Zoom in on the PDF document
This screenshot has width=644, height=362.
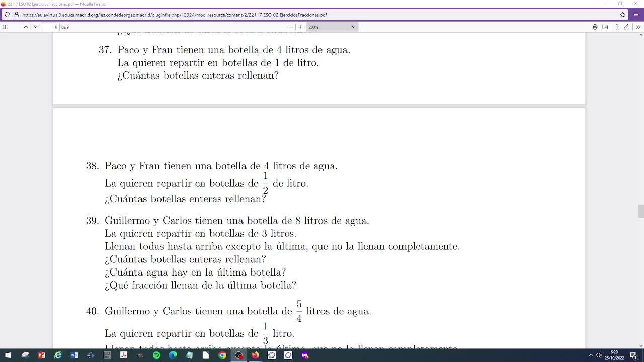click(300, 27)
